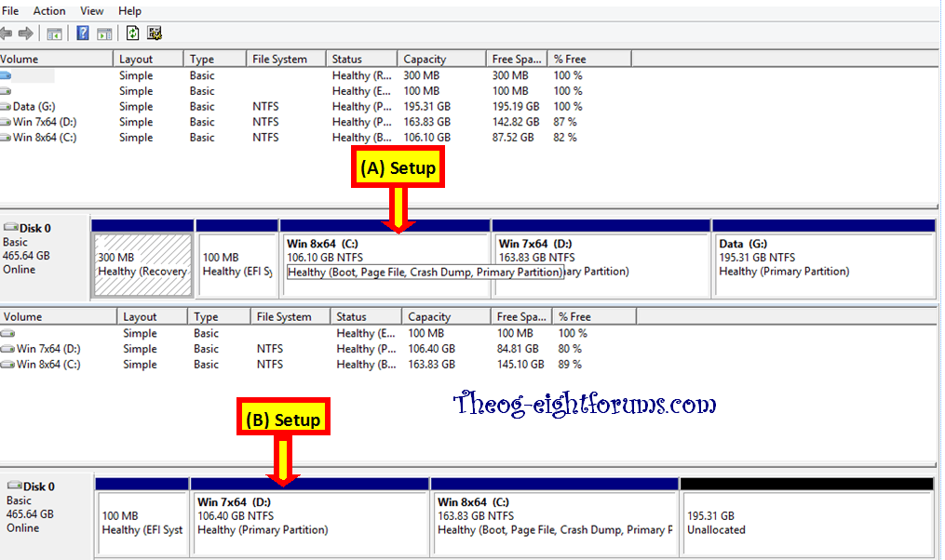Sort upper volume list by Capacity column
Image resolution: width=945 pixels, height=560 pixels.
pos(441,59)
